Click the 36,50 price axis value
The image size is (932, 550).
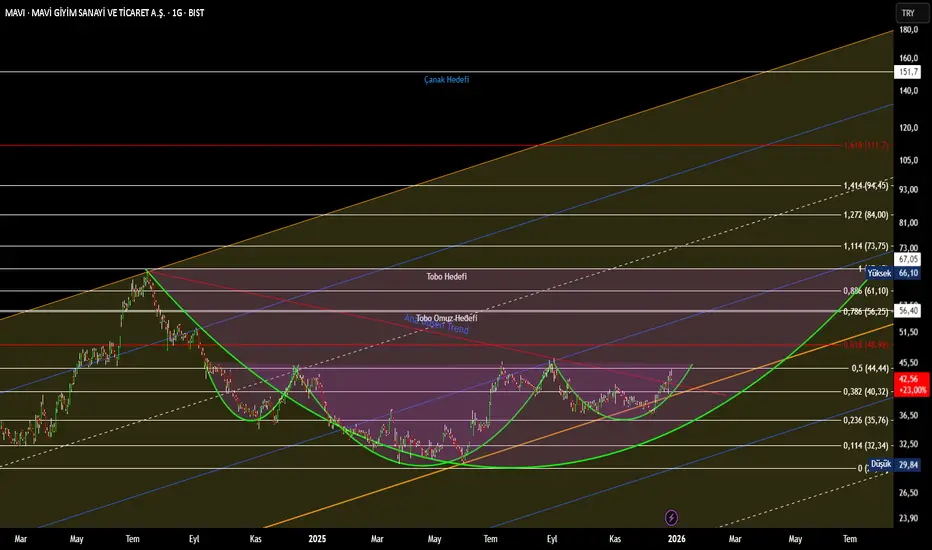[x=908, y=415]
